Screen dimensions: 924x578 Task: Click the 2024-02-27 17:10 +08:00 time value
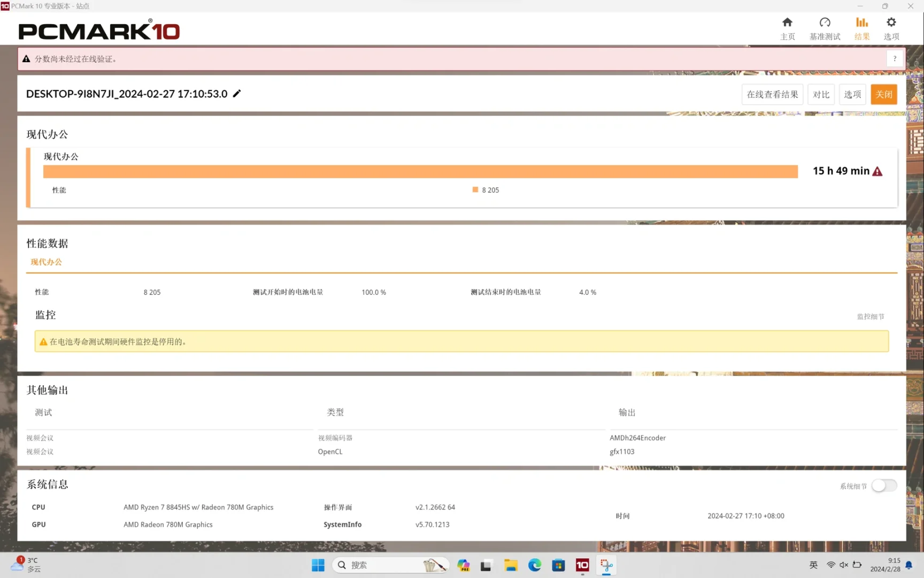click(x=745, y=516)
